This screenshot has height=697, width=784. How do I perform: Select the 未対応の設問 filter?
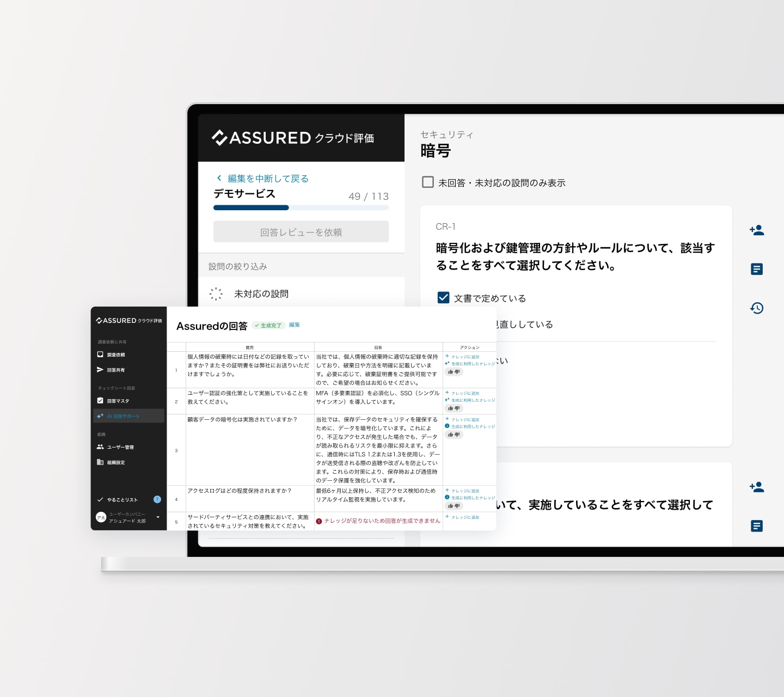click(x=261, y=294)
